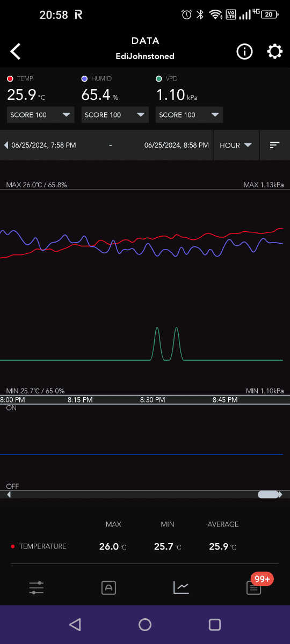This screenshot has height=644, width=290.
Task: Tap the Android home circle button
Action: tap(145, 624)
